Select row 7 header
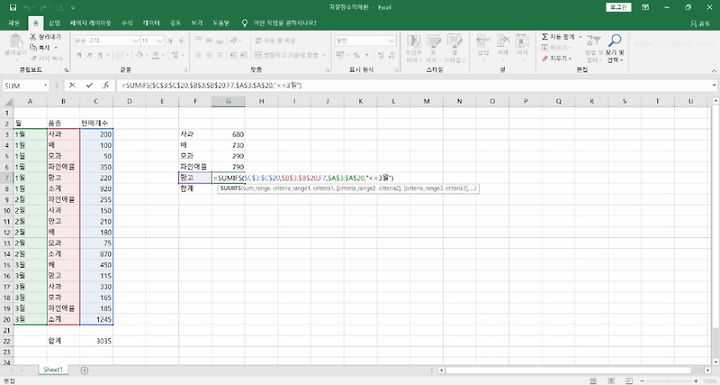This screenshot has height=385, width=720. [7, 178]
